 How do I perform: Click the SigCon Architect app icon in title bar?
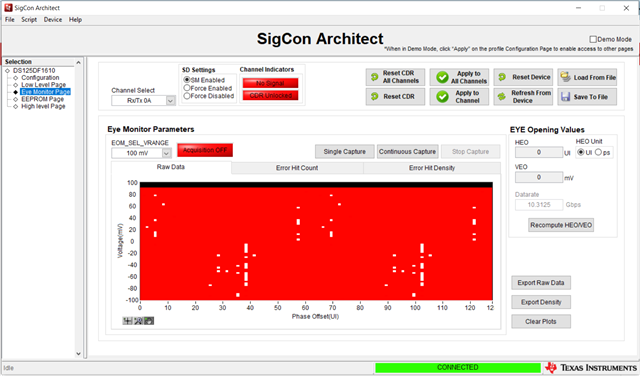(8, 7)
